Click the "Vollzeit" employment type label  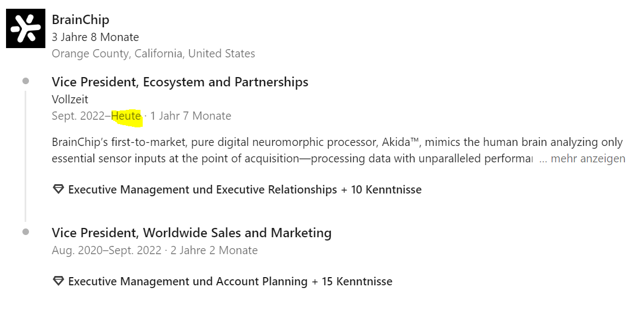(70, 99)
